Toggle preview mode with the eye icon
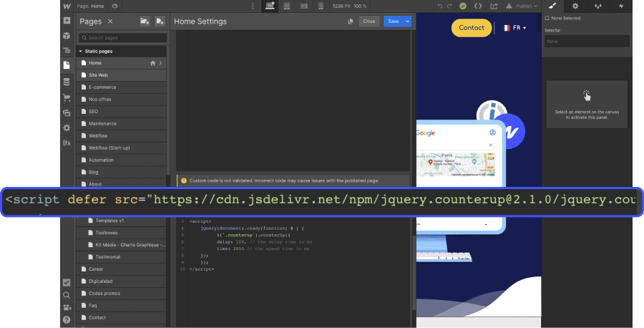This screenshot has height=328, width=644. tap(115, 6)
